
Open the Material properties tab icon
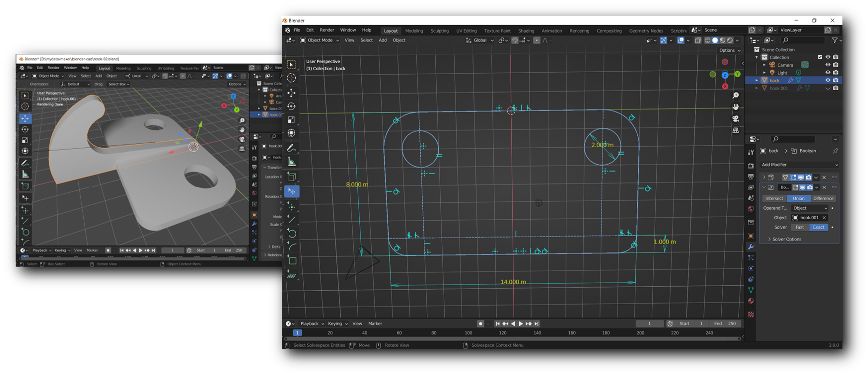[751, 301]
